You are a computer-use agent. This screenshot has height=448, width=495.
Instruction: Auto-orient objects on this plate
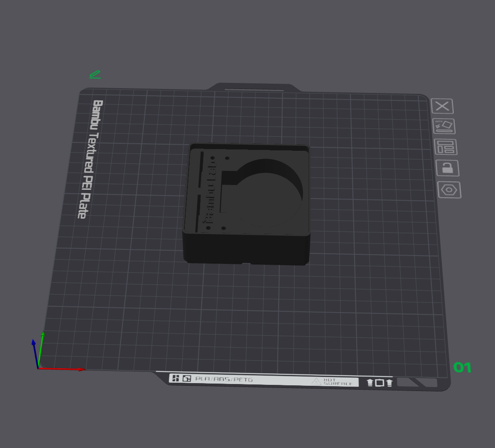click(x=444, y=126)
